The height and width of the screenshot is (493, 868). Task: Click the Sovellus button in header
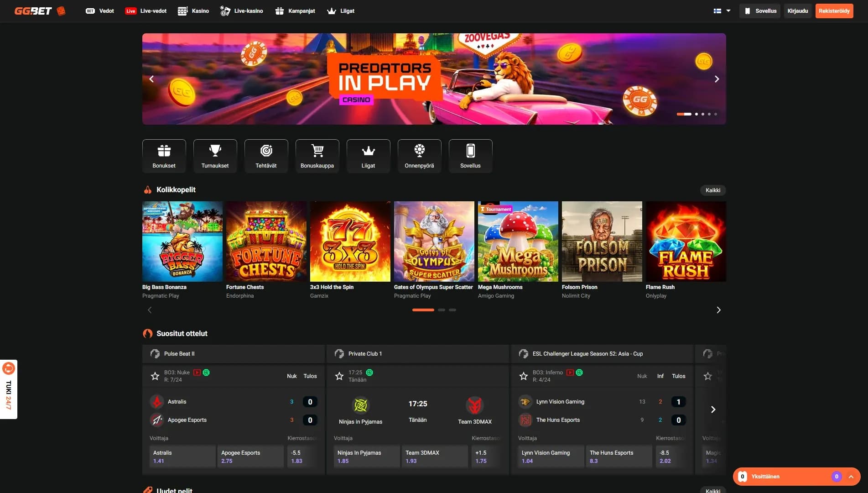[x=760, y=11]
